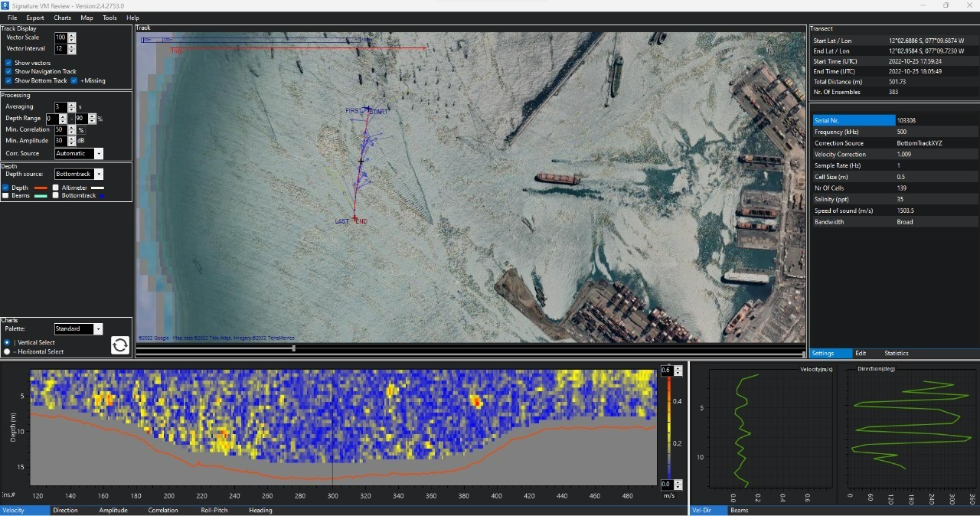This screenshot has width=980, height=516.
Task: Decrease Averaging value with the down arrow
Action: (72, 109)
